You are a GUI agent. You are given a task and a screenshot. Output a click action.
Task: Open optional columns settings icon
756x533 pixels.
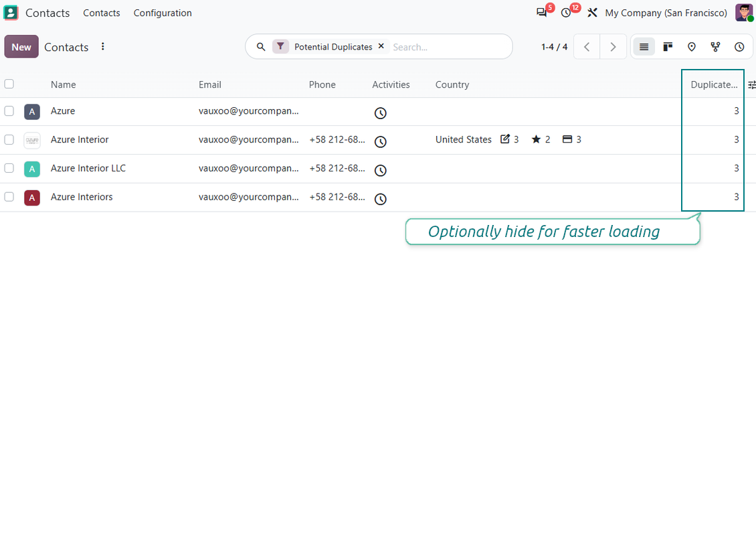pyautogui.click(x=751, y=85)
